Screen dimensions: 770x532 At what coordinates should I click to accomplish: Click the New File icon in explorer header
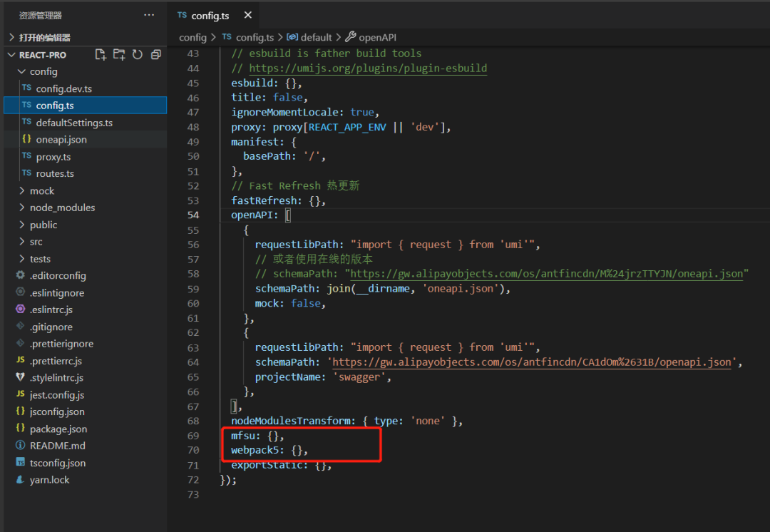click(x=101, y=55)
